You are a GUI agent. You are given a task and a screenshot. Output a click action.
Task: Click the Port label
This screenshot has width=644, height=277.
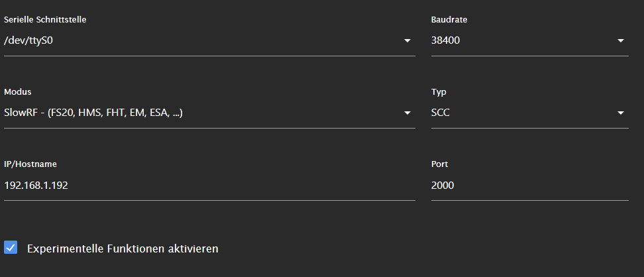click(440, 164)
